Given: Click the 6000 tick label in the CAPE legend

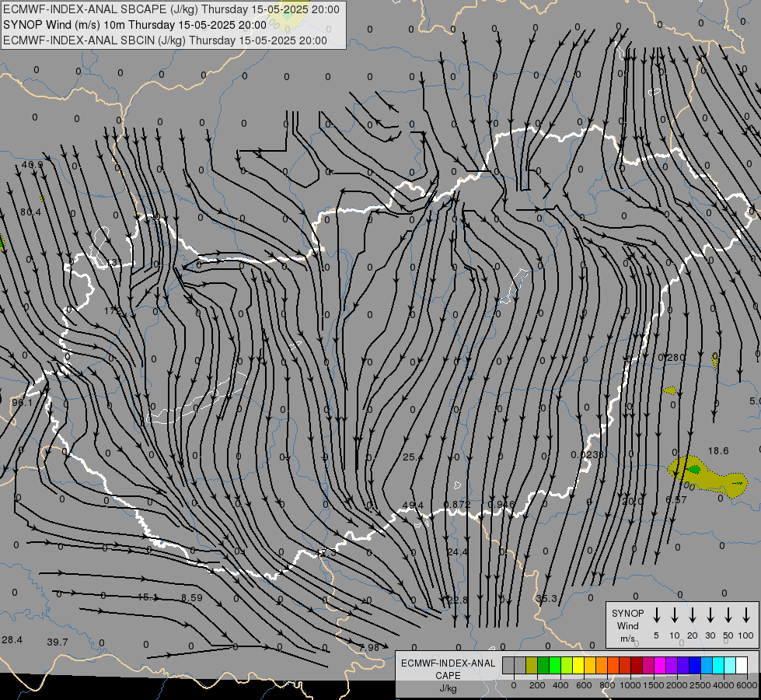Looking at the screenshot, I should click(x=747, y=685).
